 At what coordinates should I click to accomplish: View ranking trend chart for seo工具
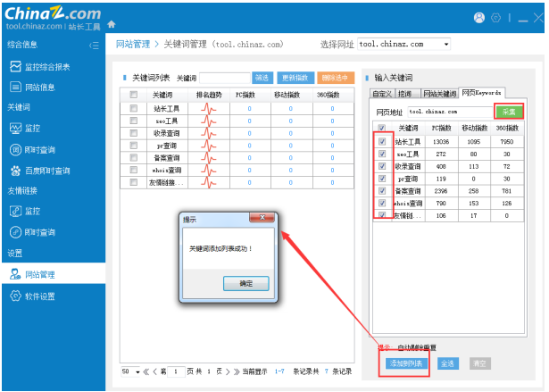pyautogui.click(x=209, y=121)
